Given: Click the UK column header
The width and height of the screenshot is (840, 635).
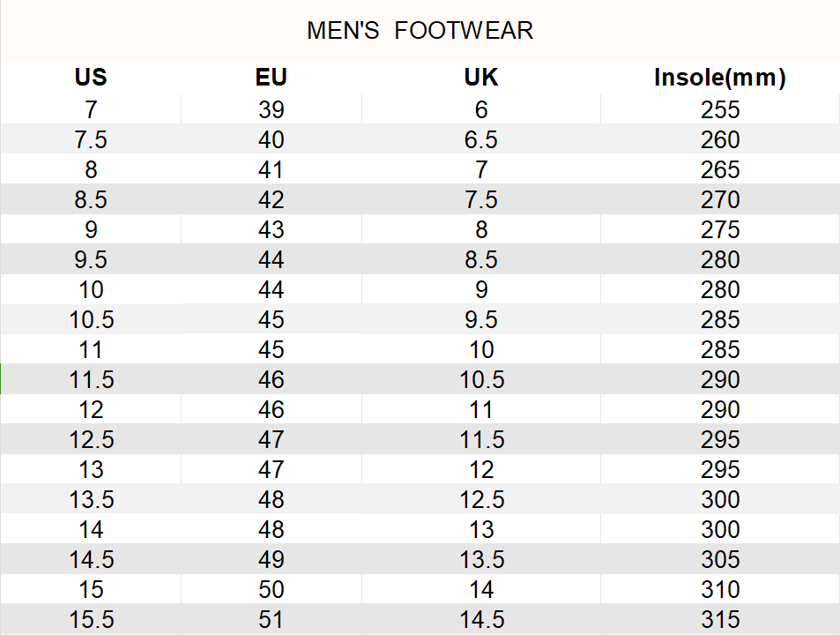Looking at the screenshot, I should pos(481,78).
